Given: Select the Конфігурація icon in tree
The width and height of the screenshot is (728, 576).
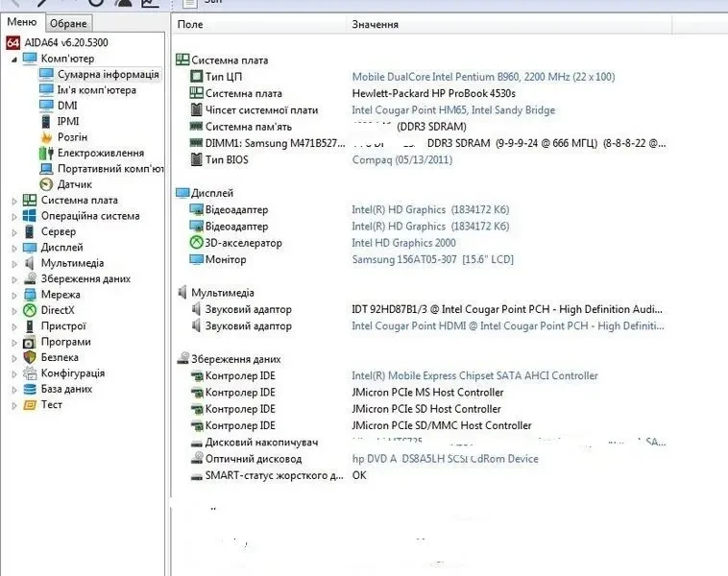Looking at the screenshot, I should tap(30, 373).
